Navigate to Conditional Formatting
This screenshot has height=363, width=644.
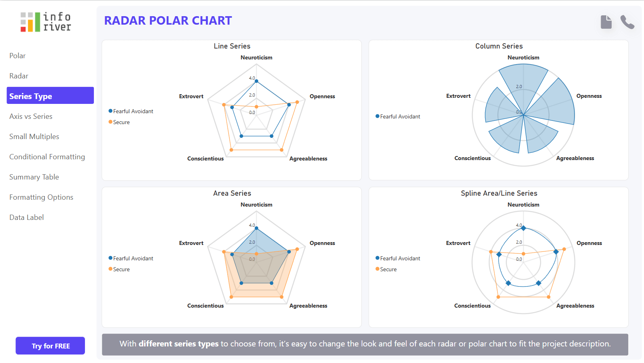pyautogui.click(x=47, y=157)
